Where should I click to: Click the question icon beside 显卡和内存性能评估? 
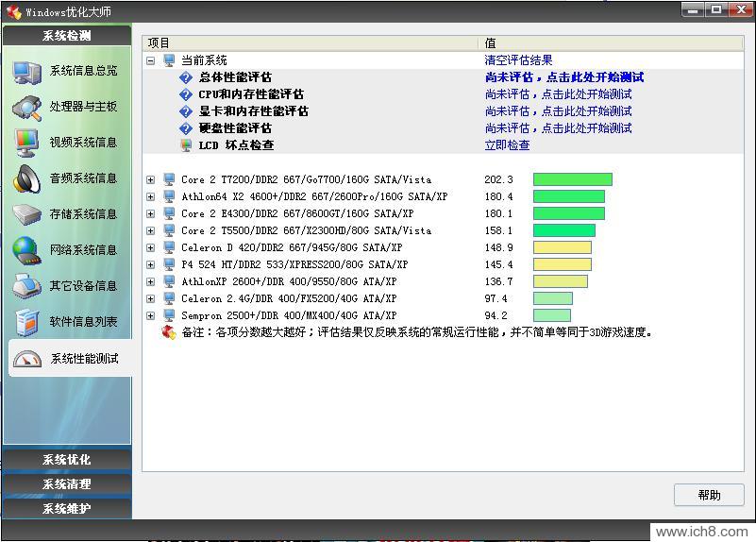[186, 111]
